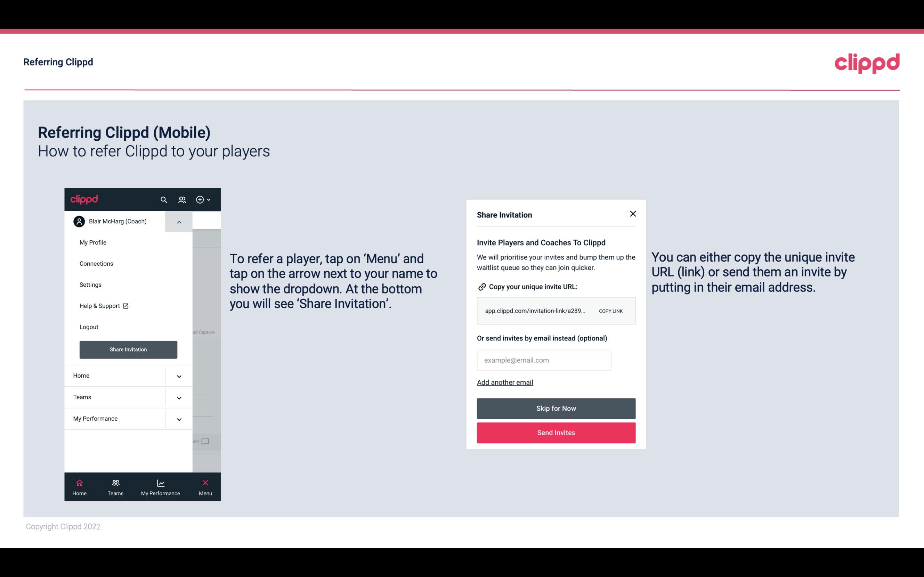Click the Send Invites button

pyautogui.click(x=556, y=433)
